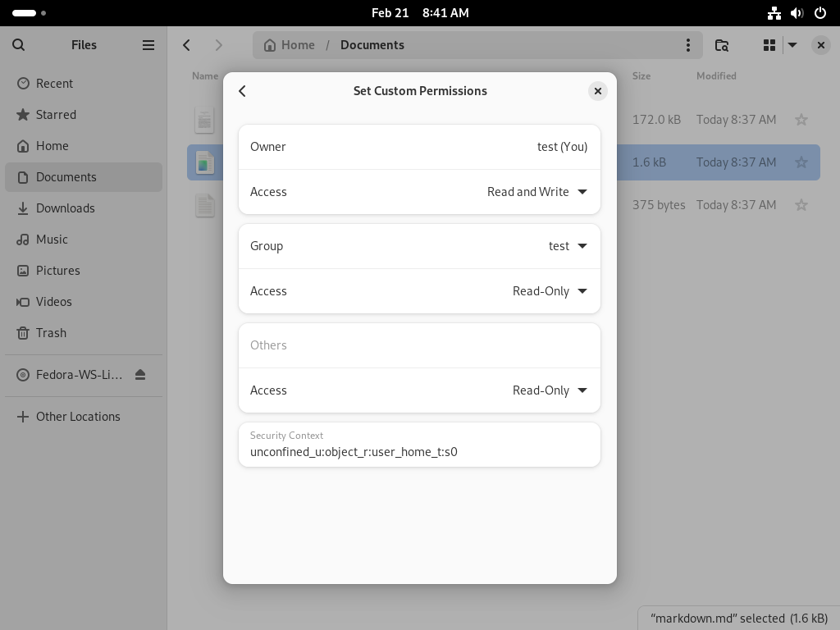Open the Files search icon
The image size is (840, 630).
[x=18, y=45]
